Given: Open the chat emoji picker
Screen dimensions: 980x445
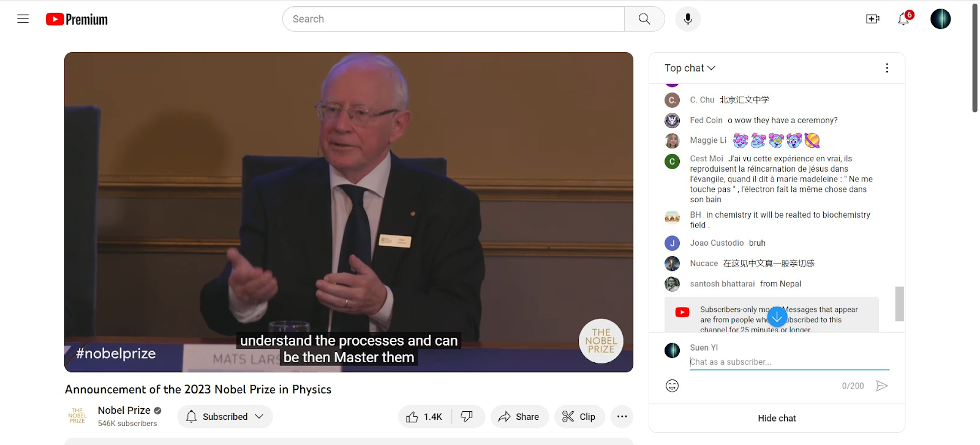Looking at the screenshot, I should coord(672,386).
